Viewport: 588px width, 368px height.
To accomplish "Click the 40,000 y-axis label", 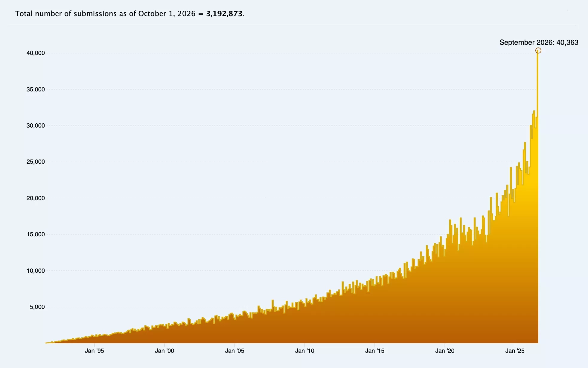I will [x=36, y=53].
